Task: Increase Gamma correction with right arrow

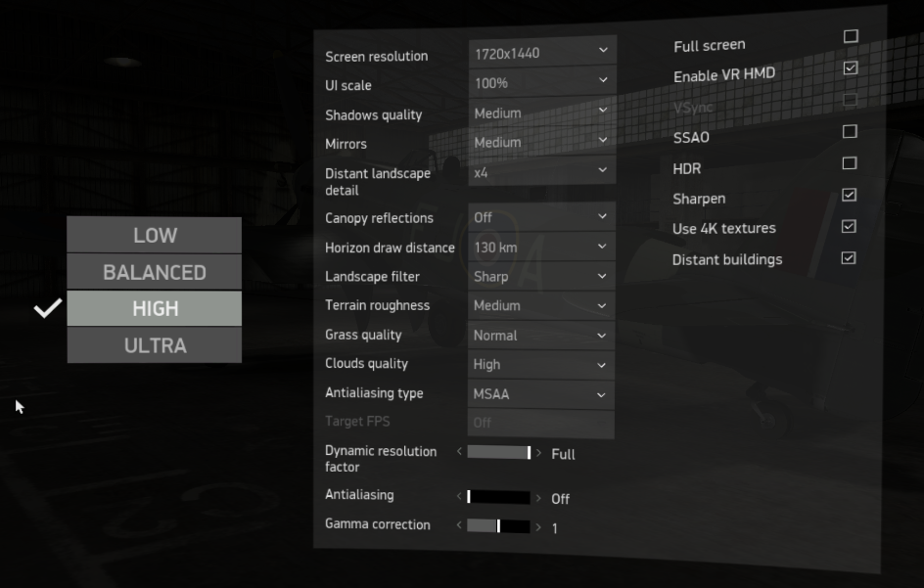Action: coord(538,526)
